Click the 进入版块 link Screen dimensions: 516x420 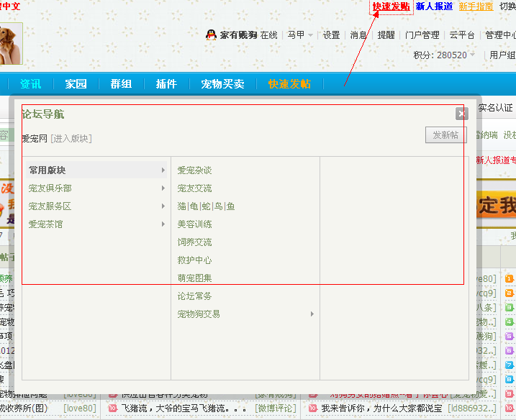click(x=71, y=139)
